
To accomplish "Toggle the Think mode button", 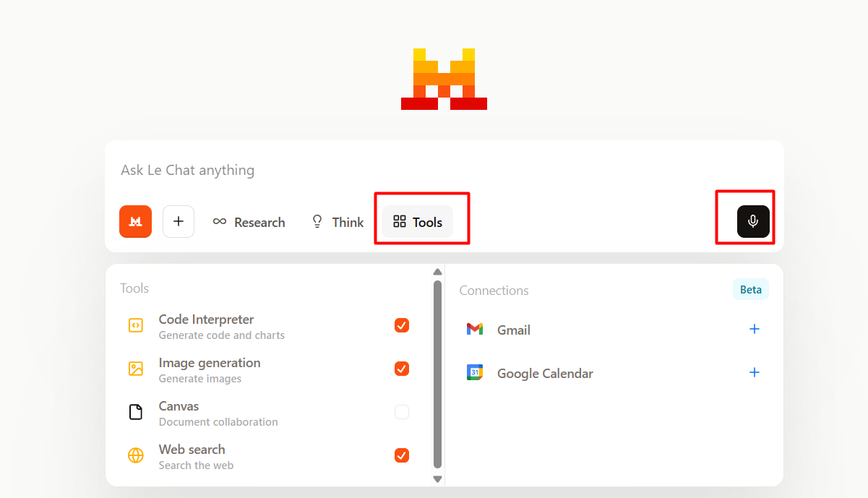I will (x=337, y=222).
